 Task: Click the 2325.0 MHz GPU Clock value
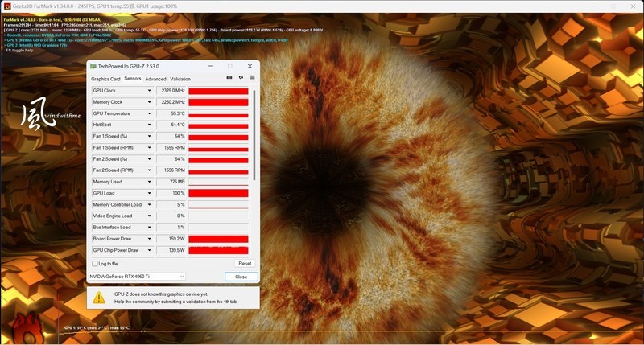171,91
